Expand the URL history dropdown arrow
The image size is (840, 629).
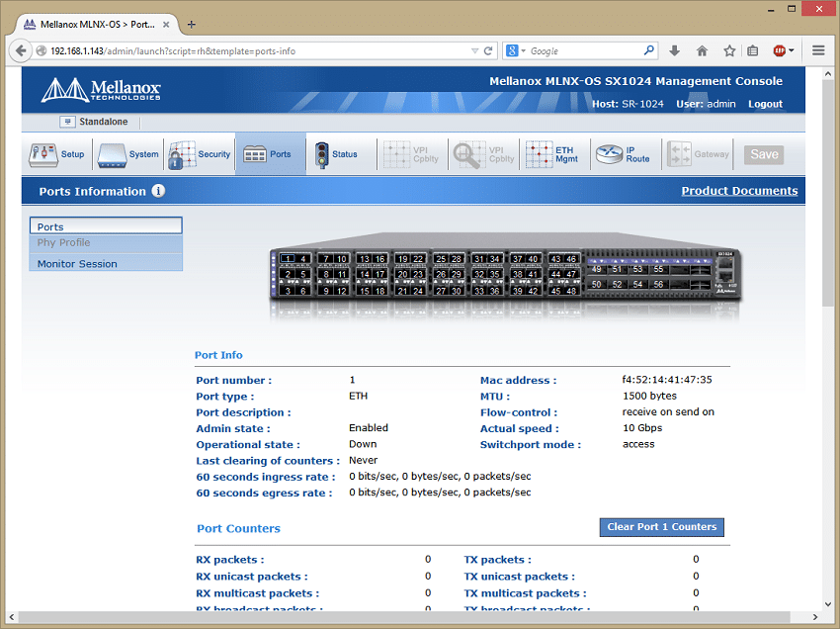tap(474, 51)
